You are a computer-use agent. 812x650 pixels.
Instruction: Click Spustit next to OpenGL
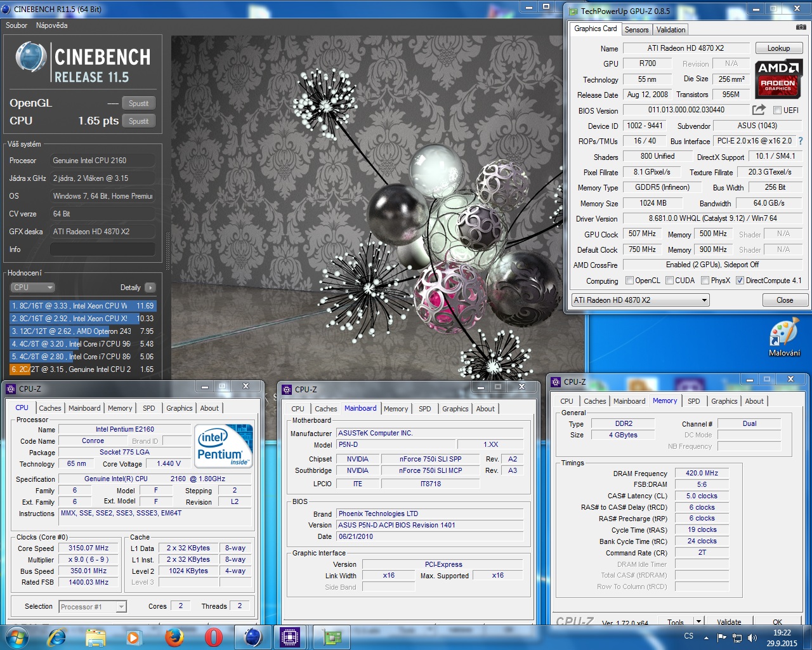[x=138, y=103]
